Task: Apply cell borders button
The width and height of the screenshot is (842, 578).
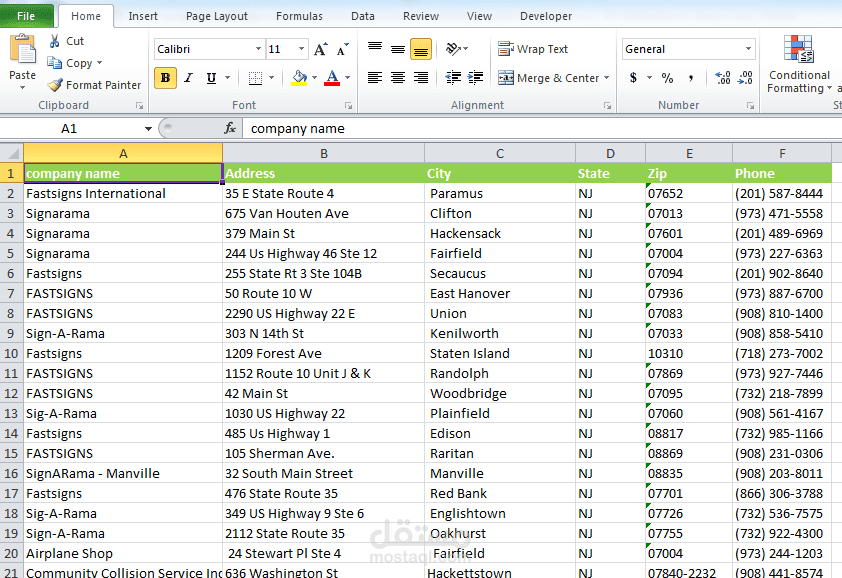Action: pos(256,78)
